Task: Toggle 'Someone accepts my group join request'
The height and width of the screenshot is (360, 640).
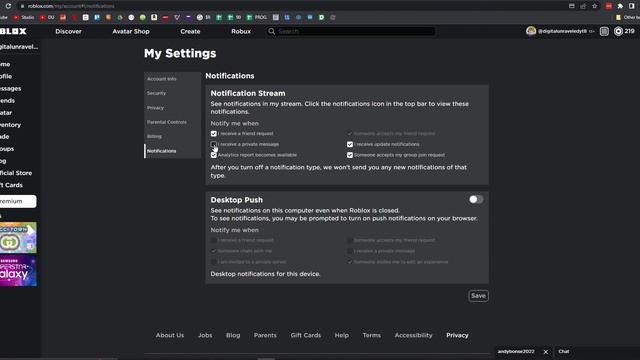Action: coord(350,155)
